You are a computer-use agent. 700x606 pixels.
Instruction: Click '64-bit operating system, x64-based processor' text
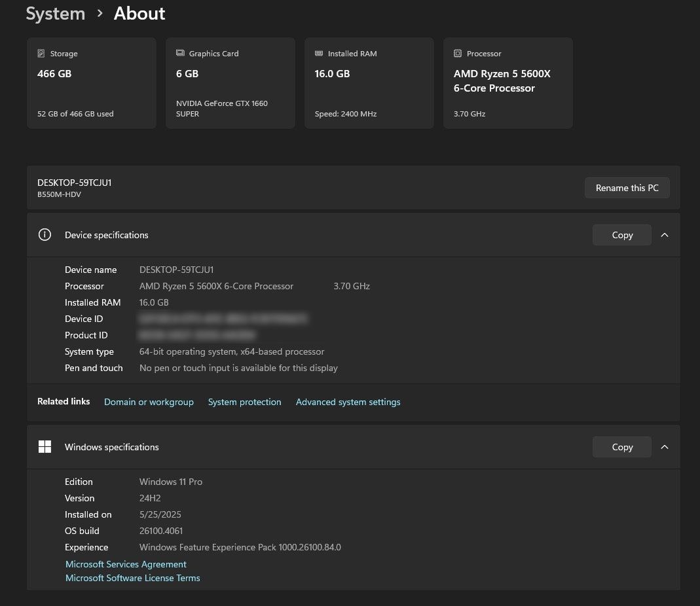(x=232, y=351)
